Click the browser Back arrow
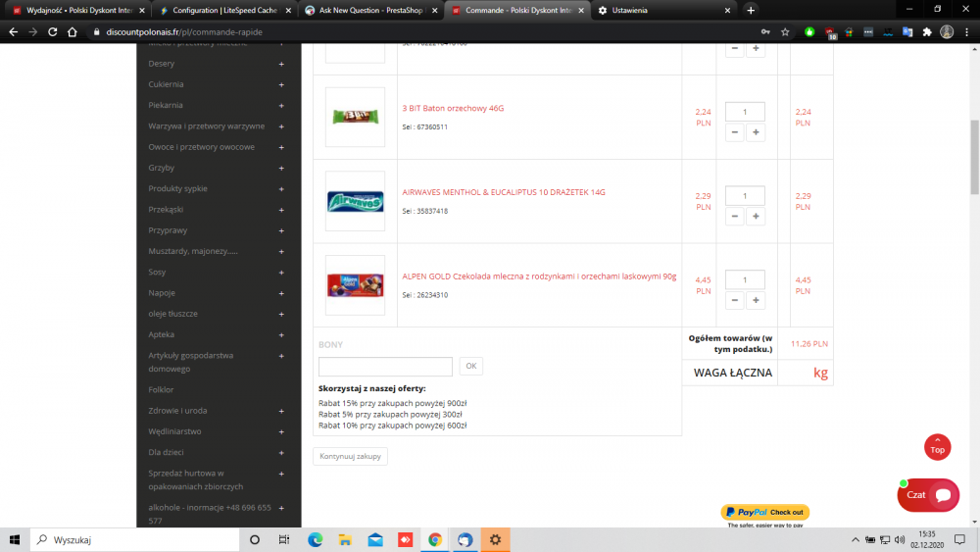The width and height of the screenshot is (980, 552). pos(13,32)
